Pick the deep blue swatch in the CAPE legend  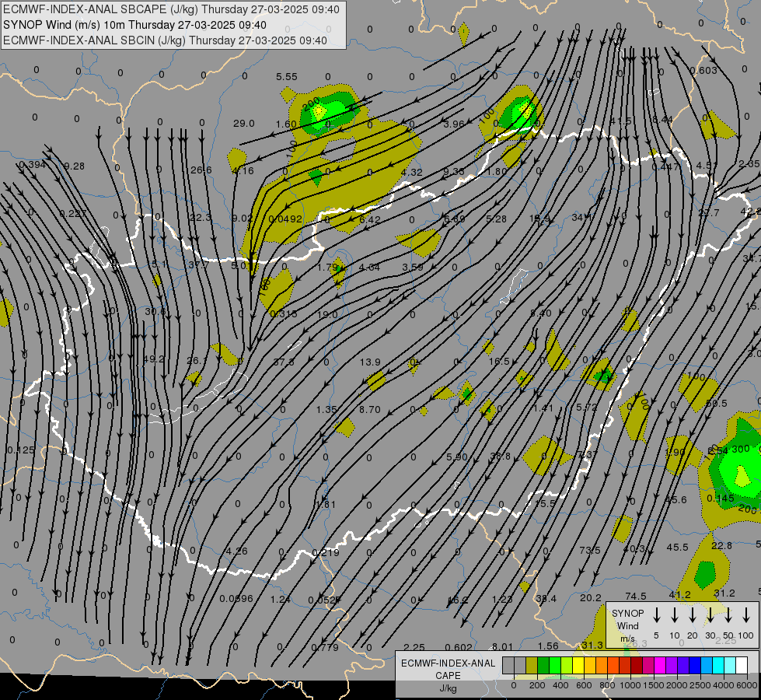(x=695, y=665)
